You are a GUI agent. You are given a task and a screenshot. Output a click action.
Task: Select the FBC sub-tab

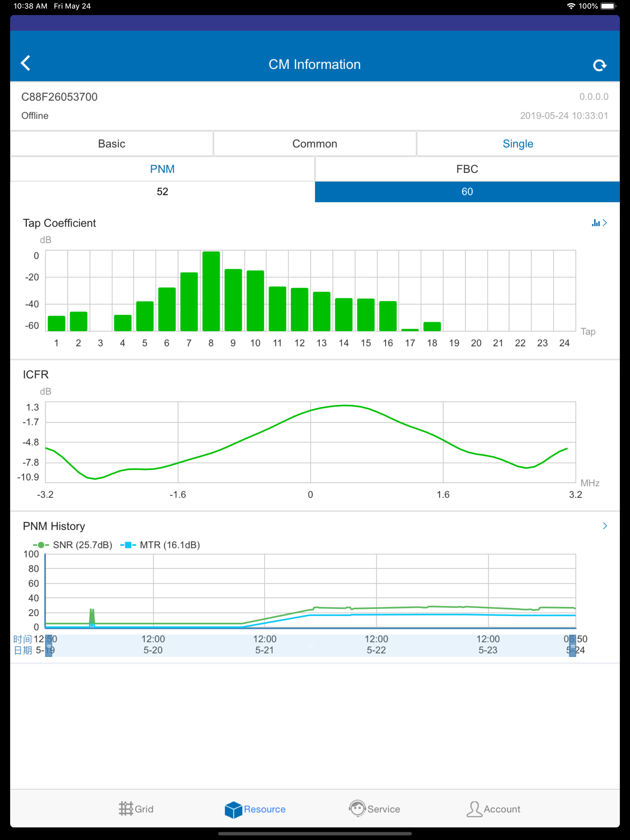(x=467, y=169)
